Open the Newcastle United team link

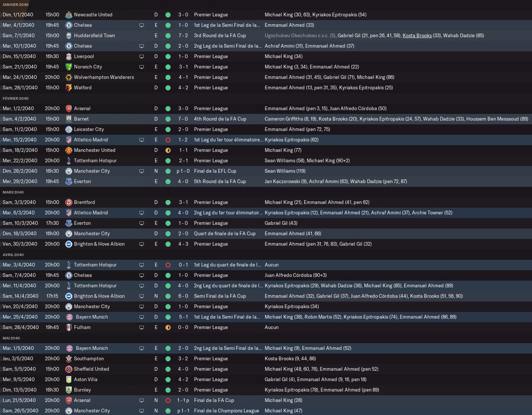93,15
